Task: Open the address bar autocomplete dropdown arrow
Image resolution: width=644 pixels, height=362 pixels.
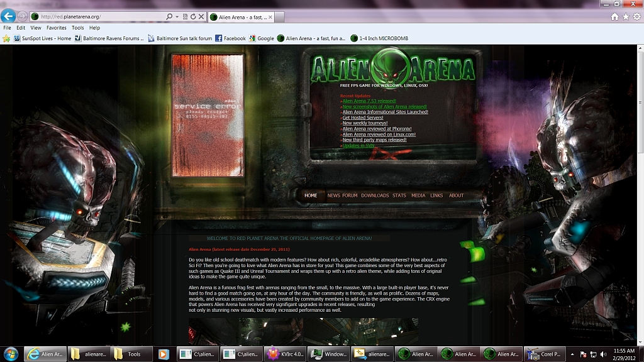Action: (x=177, y=17)
